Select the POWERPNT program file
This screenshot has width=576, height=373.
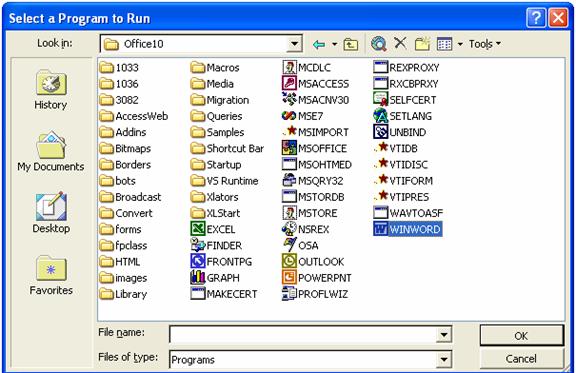click(317, 278)
